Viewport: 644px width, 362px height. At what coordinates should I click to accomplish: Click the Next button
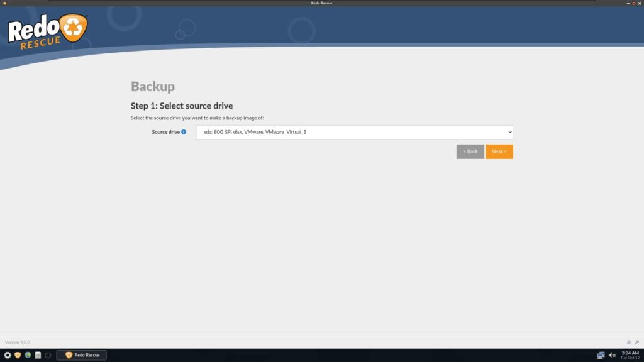tap(499, 151)
